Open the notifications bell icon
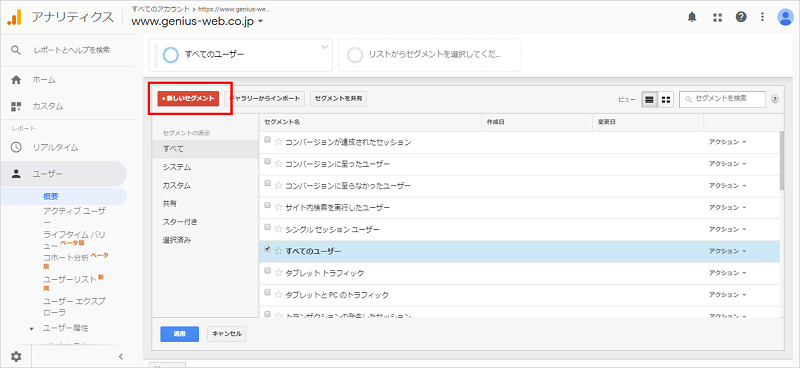Screen dimensions: 800x368 click(x=692, y=17)
